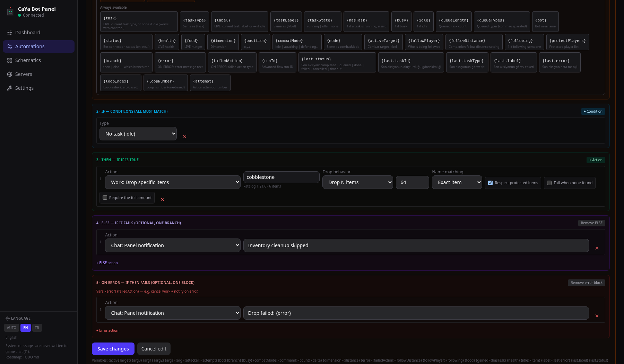Image resolution: width=624 pixels, height=364 pixels.
Task: Delete the Drop failed error action
Action: coord(597,316)
